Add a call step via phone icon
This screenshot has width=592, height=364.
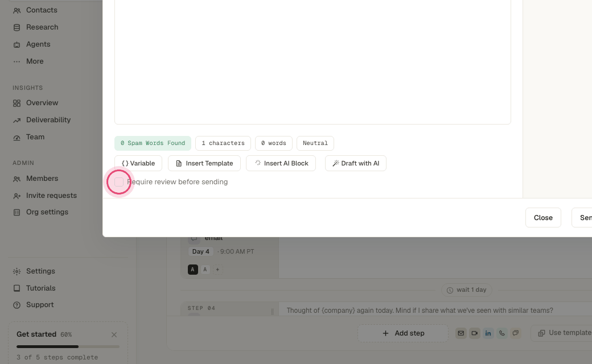coord(501,333)
